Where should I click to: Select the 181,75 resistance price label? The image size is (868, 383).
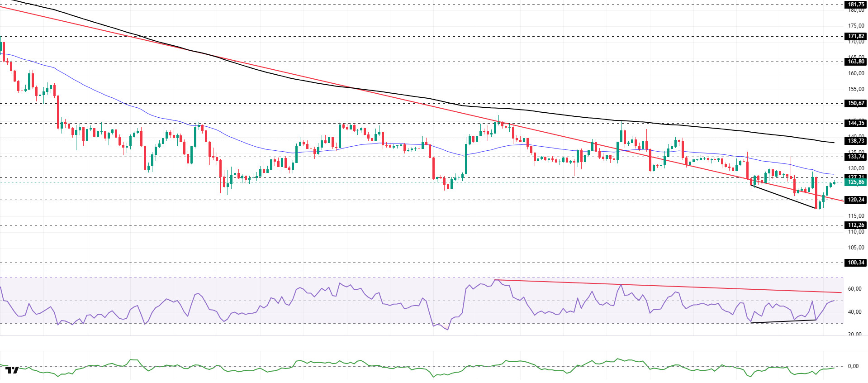click(855, 5)
